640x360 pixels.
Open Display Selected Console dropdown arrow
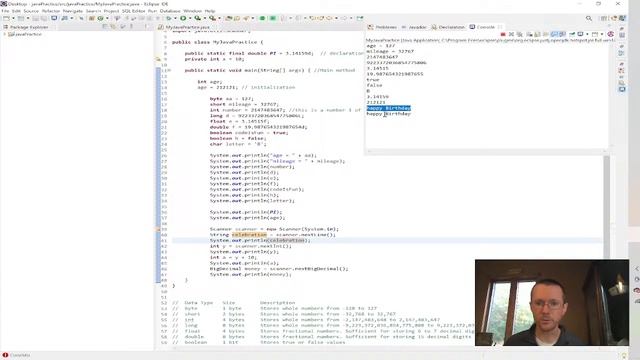(x=587, y=34)
